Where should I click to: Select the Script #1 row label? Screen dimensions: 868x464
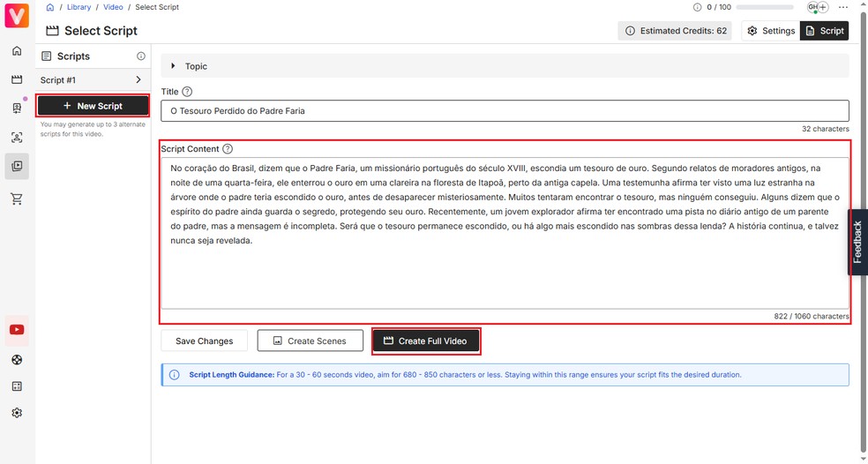click(x=58, y=80)
